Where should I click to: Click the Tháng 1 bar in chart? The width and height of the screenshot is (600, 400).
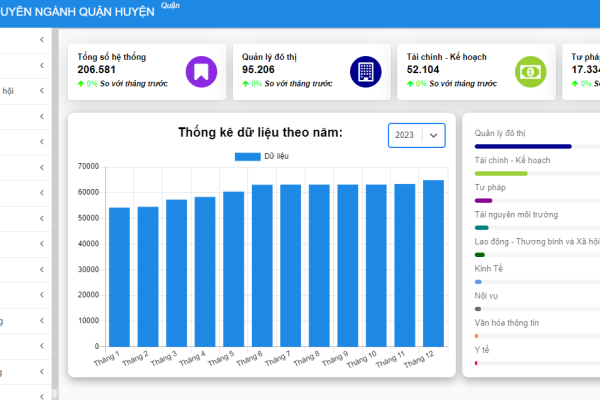[119, 277]
